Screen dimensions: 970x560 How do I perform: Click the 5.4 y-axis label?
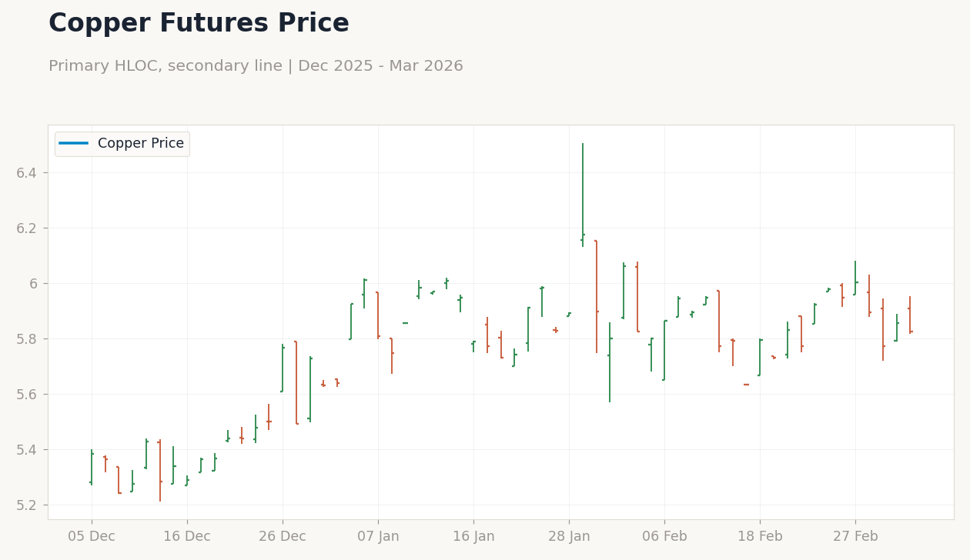coord(27,450)
